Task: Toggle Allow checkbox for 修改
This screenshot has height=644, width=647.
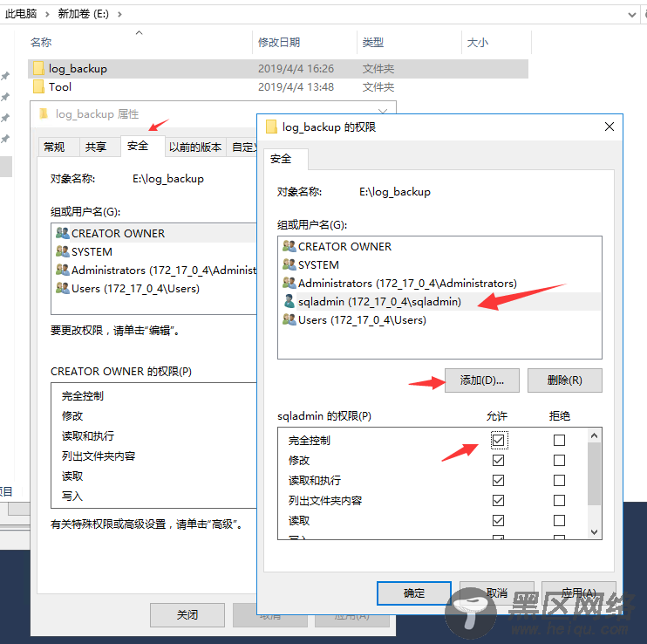Action: (499, 460)
